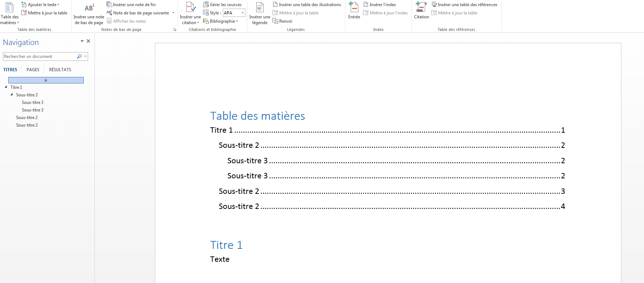Click Titre 1 entry in table of contents
This screenshot has height=283, width=644.
coord(387,130)
